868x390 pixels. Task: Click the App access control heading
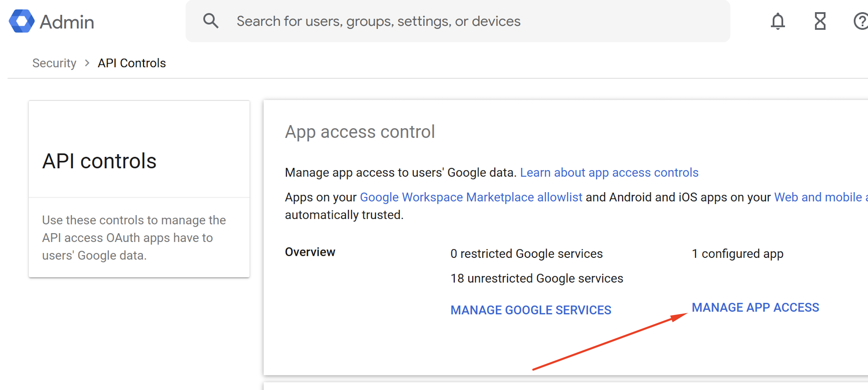360,132
